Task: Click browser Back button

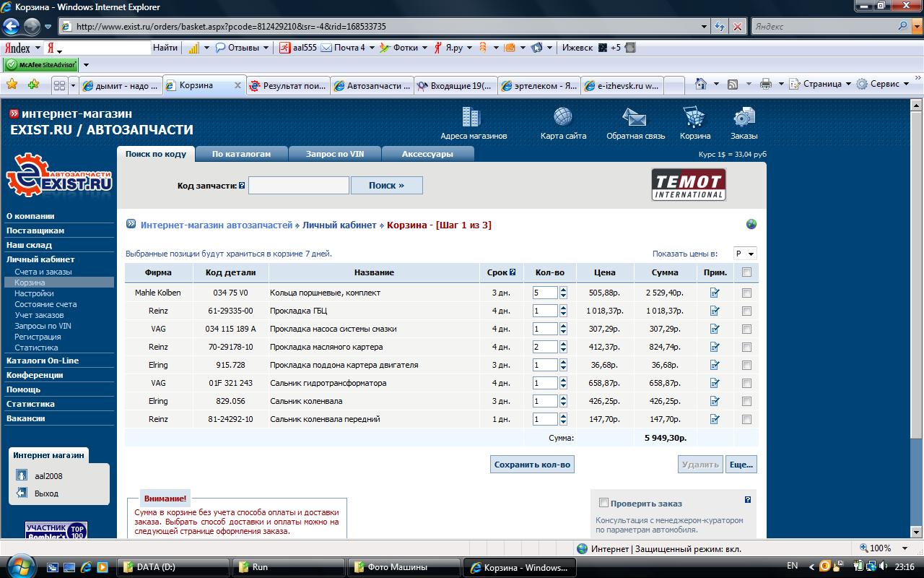Action: (x=12, y=27)
